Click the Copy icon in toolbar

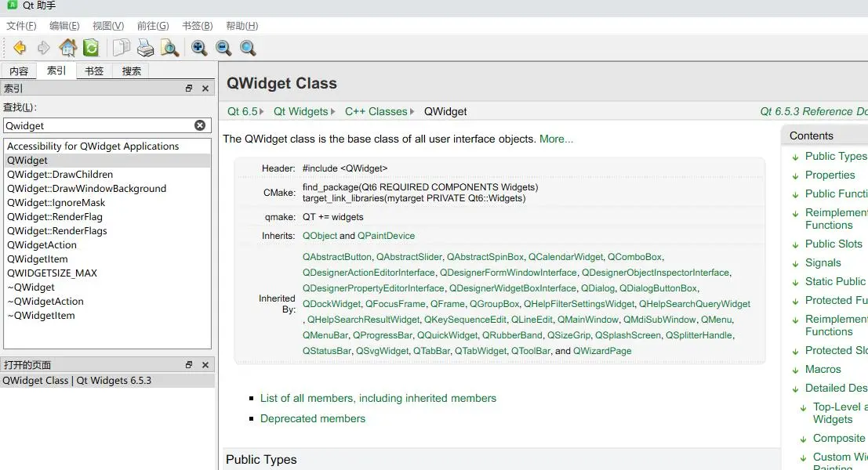point(121,48)
